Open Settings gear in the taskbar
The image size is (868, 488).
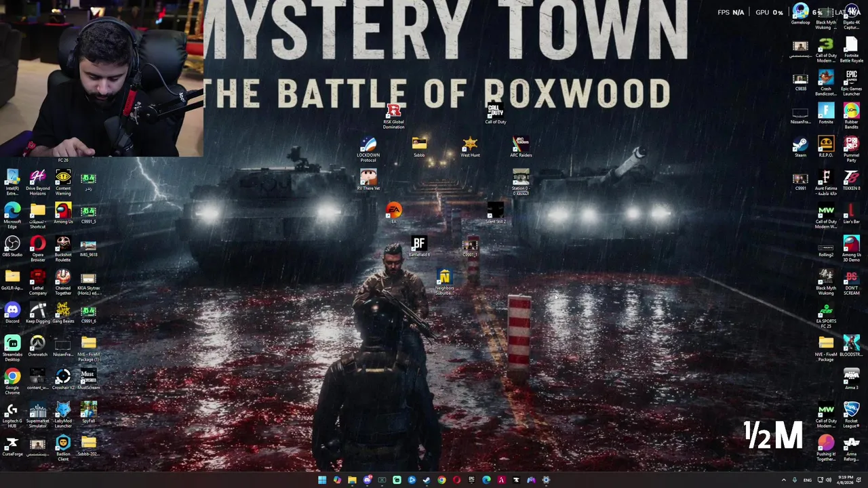[x=546, y=480]
